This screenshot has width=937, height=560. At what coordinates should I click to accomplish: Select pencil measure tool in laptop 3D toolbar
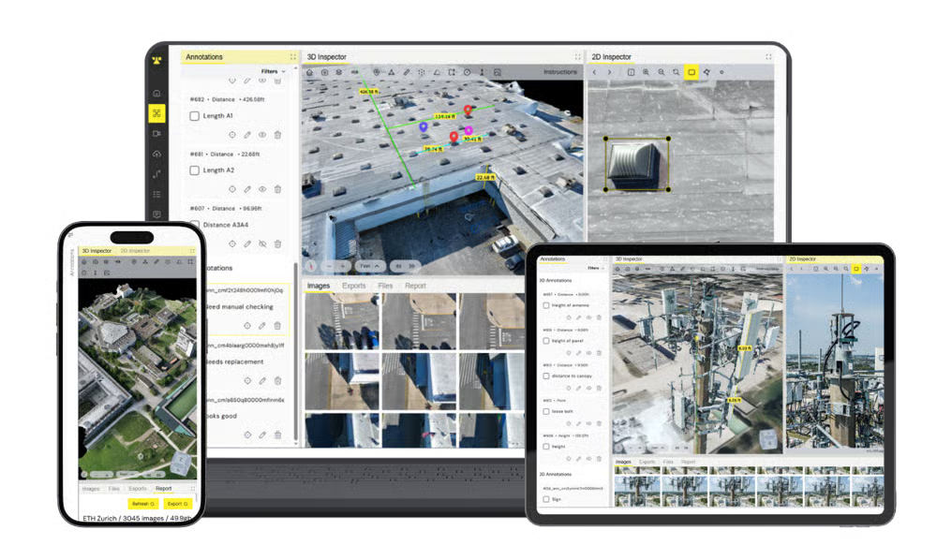(x=407, y=72)
